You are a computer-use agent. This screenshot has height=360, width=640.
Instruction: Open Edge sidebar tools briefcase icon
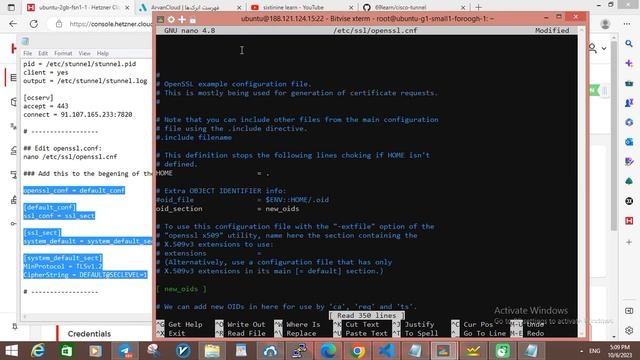click(629, 83)
